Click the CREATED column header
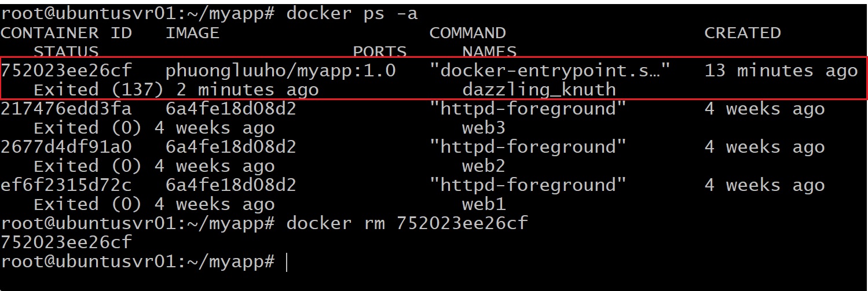 (742, 33)
